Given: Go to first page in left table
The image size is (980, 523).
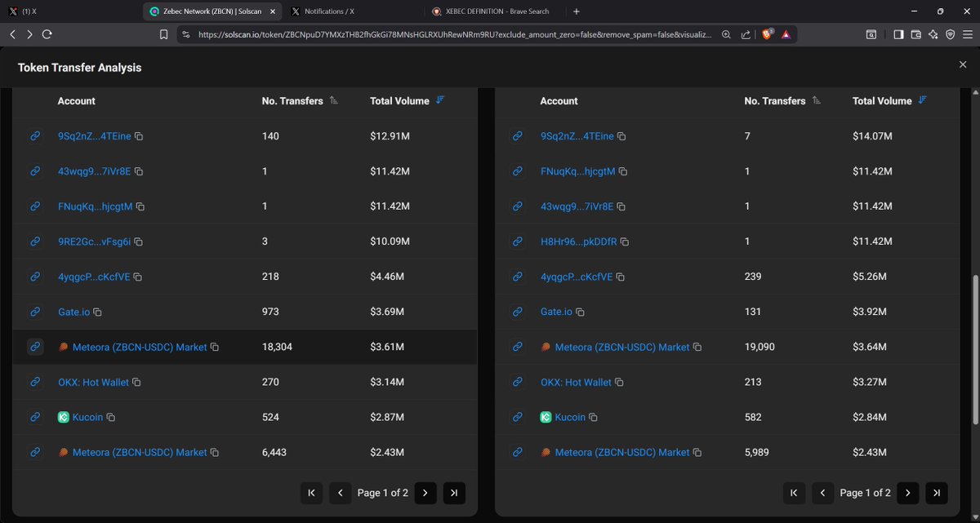Looking at the screenshot, I should pyautogui.click(x=311, y=493).
